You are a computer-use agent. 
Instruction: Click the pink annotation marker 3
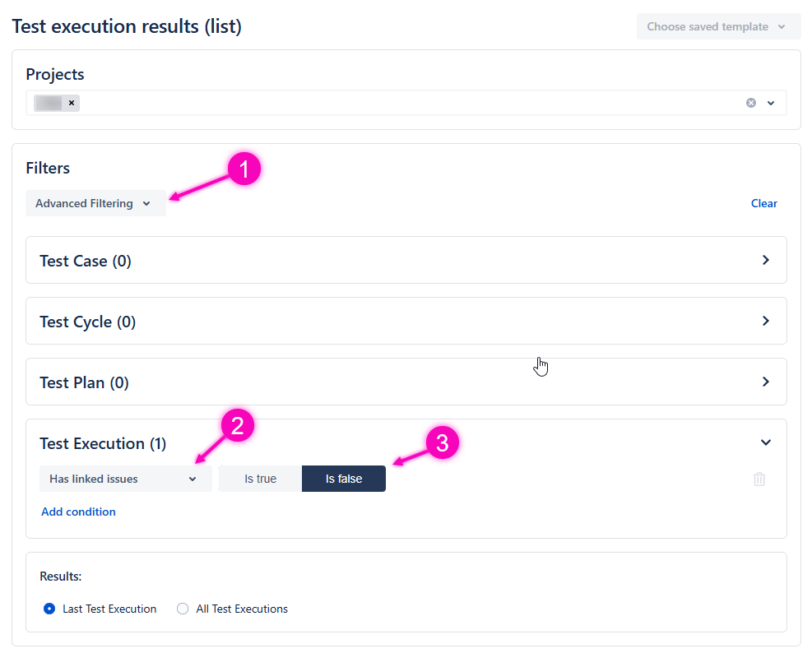tap(442, 443)
